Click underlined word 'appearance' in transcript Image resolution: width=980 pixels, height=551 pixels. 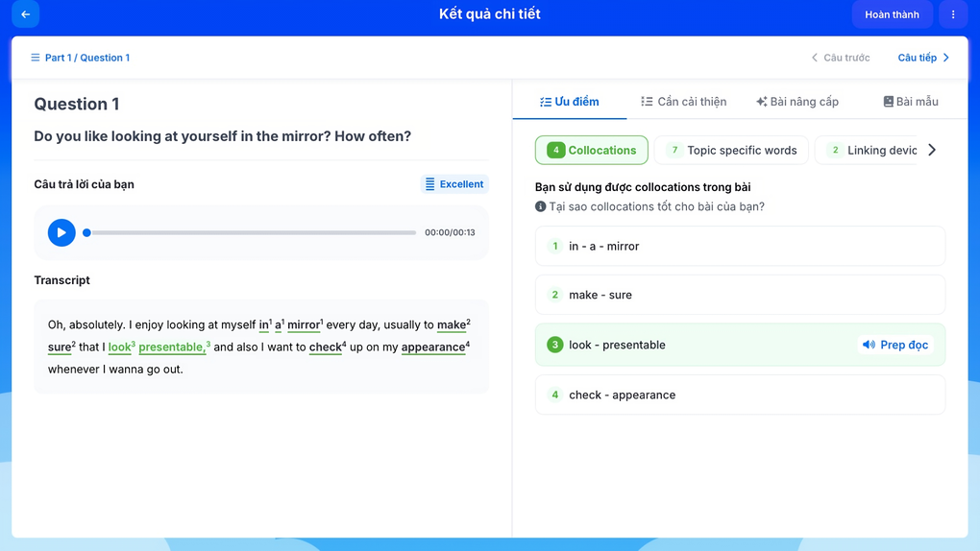433,347
